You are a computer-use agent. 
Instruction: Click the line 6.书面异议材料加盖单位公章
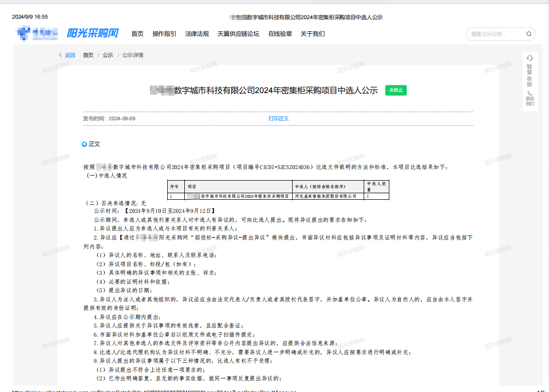tap(174, 335)
